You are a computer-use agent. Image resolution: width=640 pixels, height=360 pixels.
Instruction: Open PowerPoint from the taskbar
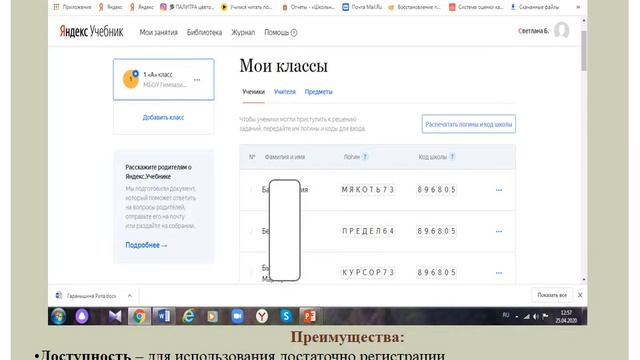310,316
